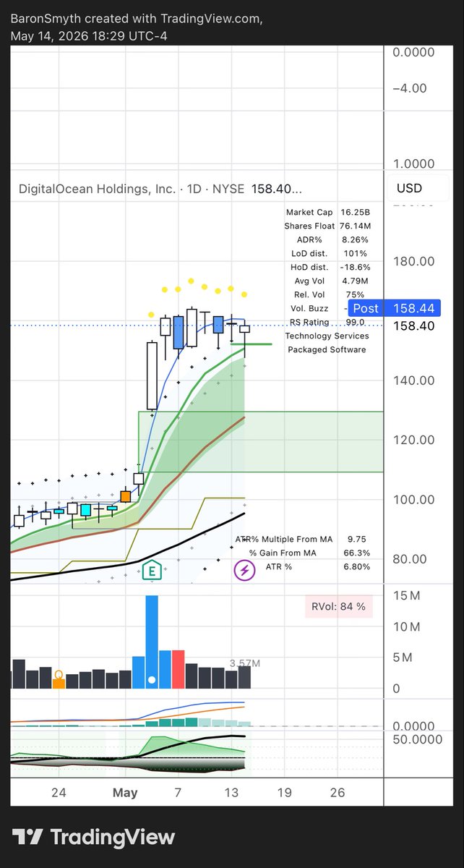Click the 10 M volume axis label
The width and height of the screenshot is (464, 868).
pos(406,627)
